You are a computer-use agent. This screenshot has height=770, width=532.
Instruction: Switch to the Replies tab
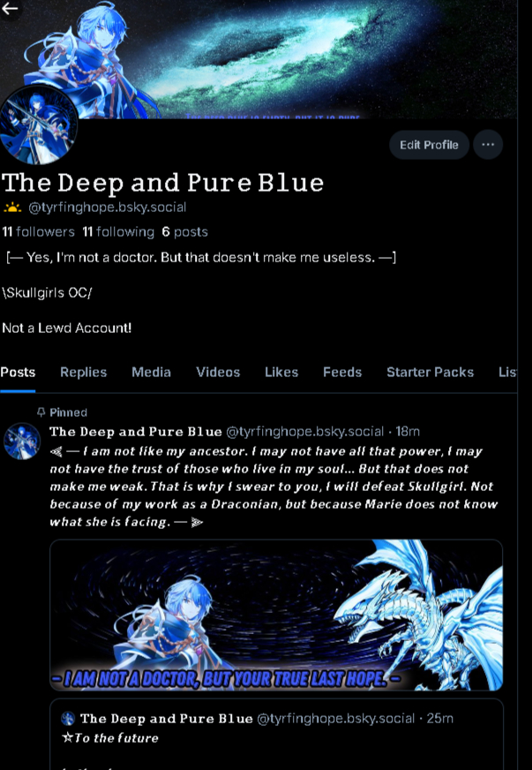coord(84,373)
